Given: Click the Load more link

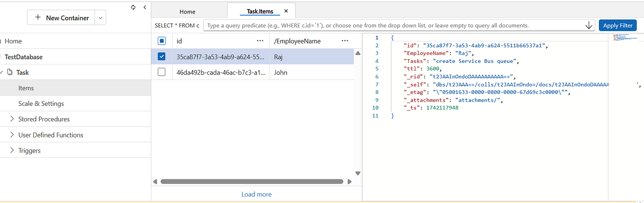Looking at the screenshot, I should click(257, 194).
